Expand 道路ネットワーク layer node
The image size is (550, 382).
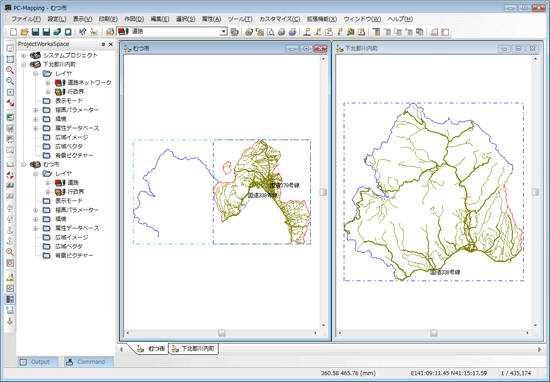48,83
